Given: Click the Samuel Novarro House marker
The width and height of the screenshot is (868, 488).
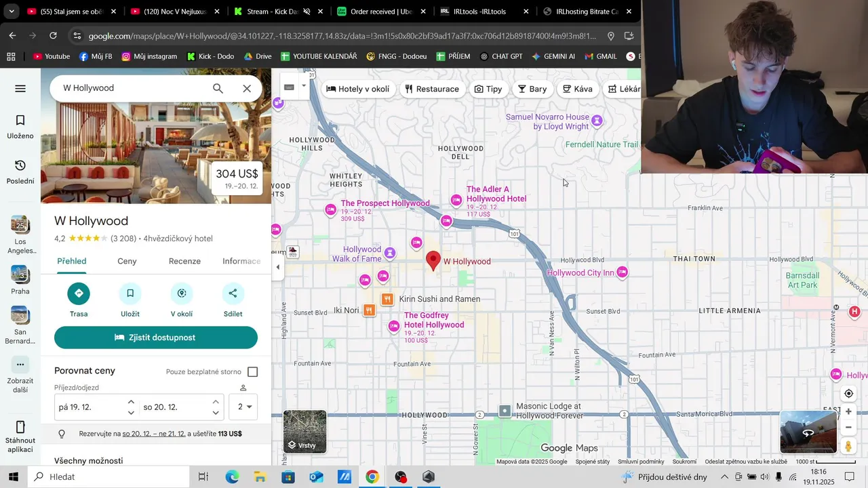Looking at the screenshot, I should click(x=597, y=121).
